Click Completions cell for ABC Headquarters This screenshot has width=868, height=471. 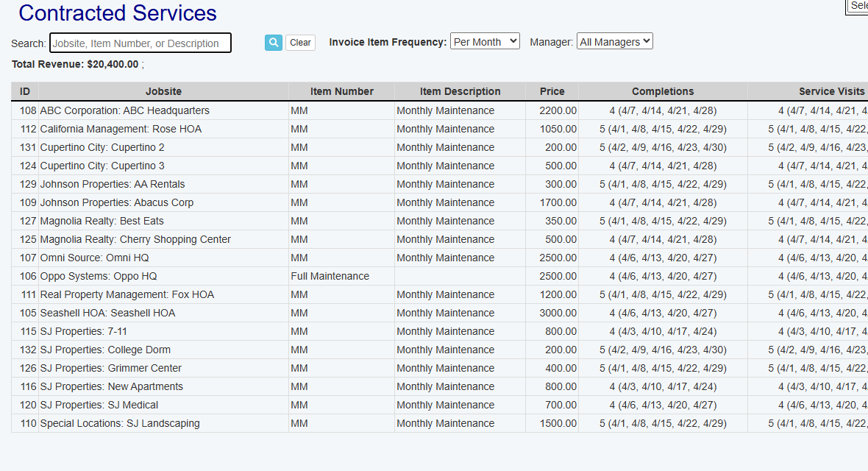click(x=663, y=110)
